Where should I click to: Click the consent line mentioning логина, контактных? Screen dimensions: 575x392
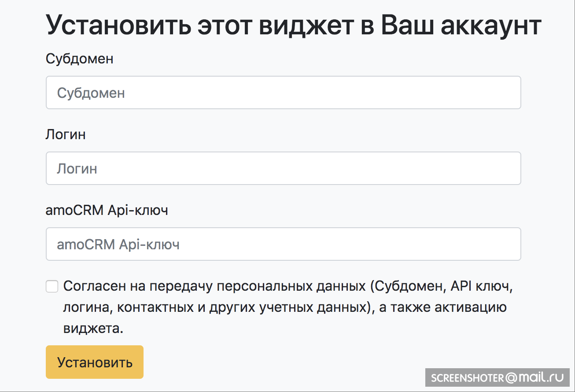click(285, 307)
